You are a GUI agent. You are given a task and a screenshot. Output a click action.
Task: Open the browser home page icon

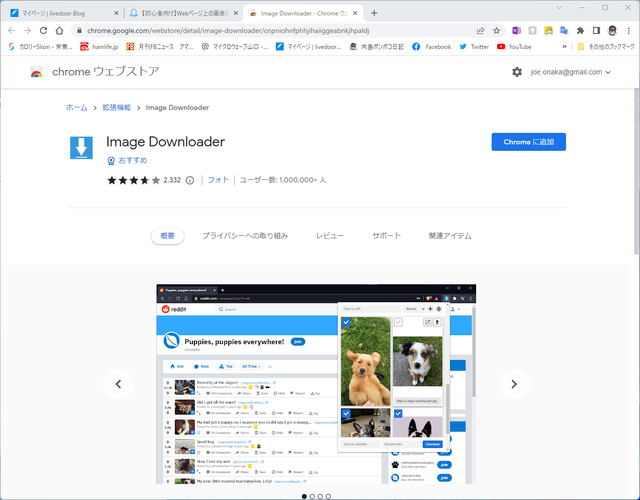click(x=60, y=31)
